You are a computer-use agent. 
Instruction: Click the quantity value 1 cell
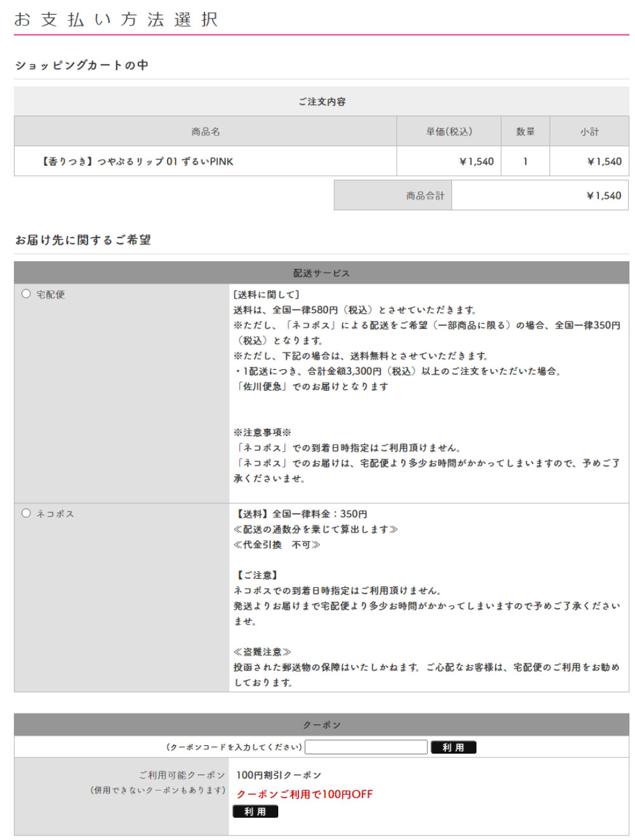525,161
